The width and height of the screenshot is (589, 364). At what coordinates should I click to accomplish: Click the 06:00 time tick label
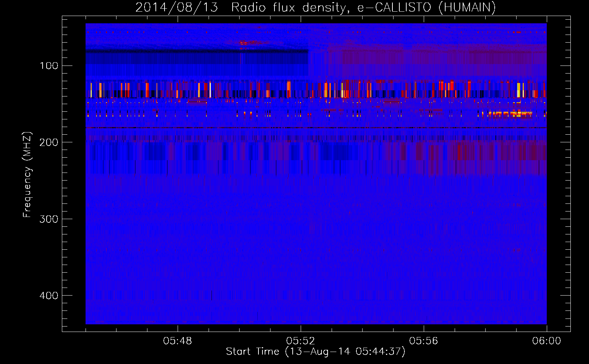click(546, 341)
